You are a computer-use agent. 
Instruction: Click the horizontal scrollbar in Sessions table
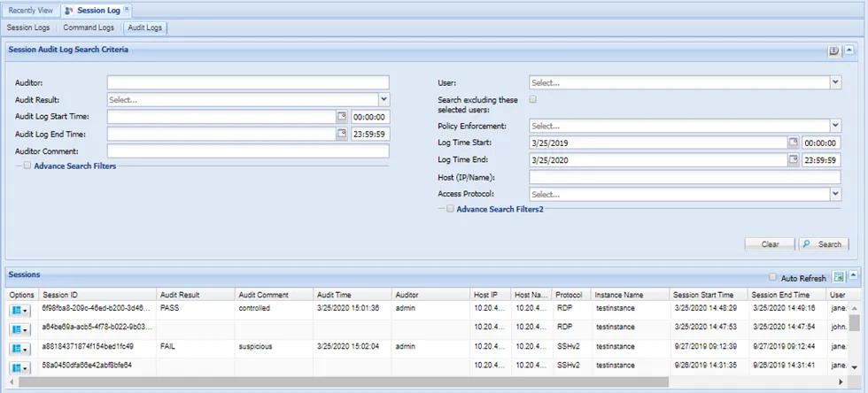pyautogui.click(x=344, y=381)
